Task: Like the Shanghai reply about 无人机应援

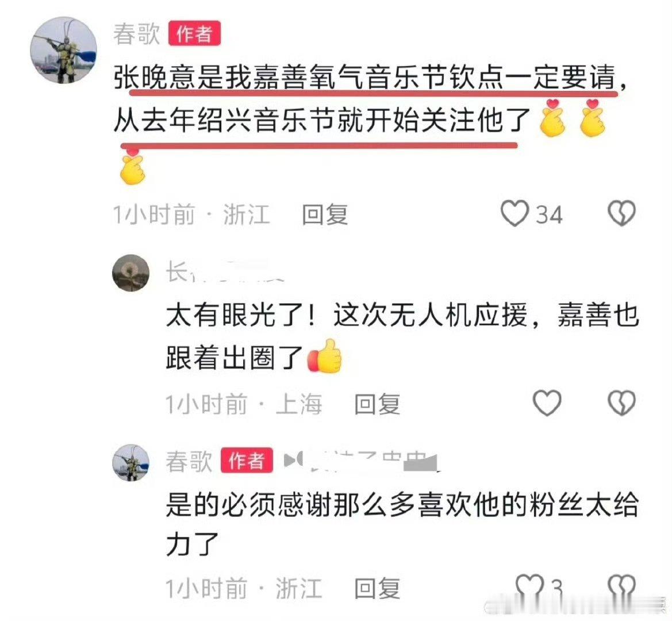Action: click(x=547, y=403)
